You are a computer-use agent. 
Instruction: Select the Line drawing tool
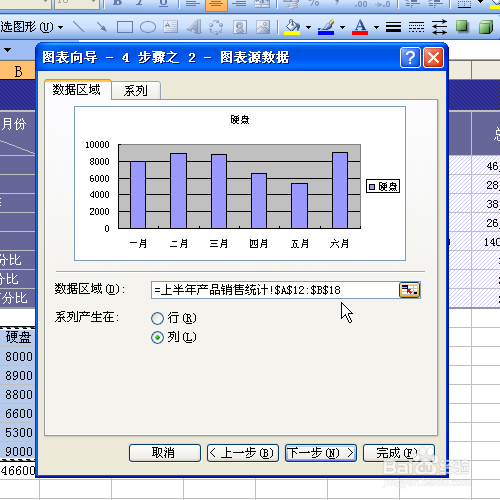point(79,27)
